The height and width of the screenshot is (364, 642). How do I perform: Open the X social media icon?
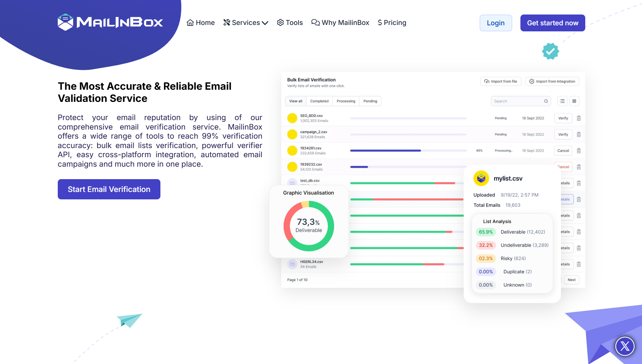tap(624, 346)
